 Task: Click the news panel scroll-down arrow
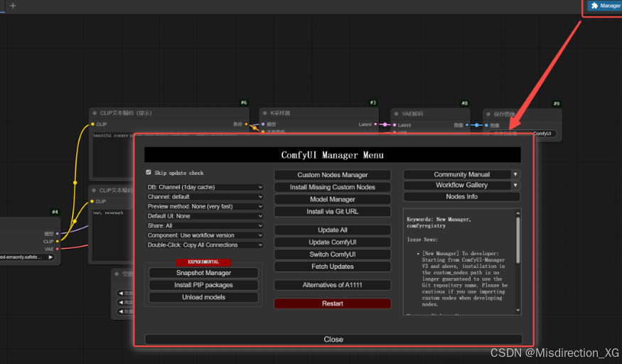(x=518, y=311)
